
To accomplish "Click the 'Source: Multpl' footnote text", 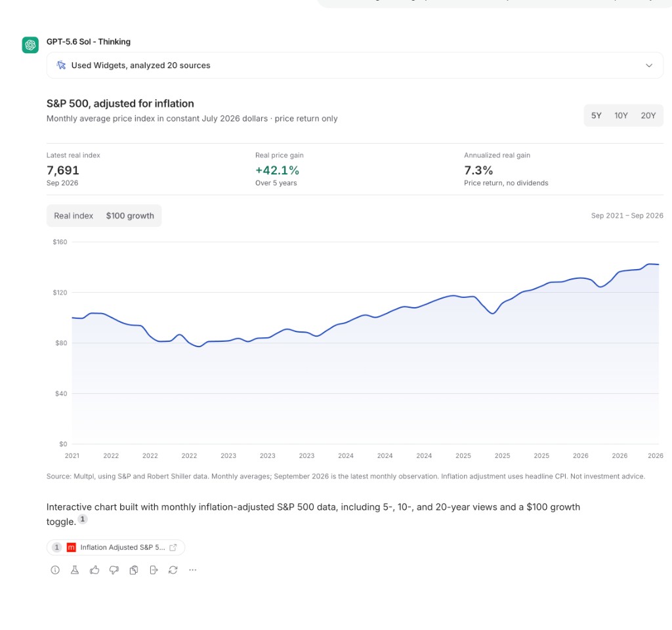I will click(345, 476).
